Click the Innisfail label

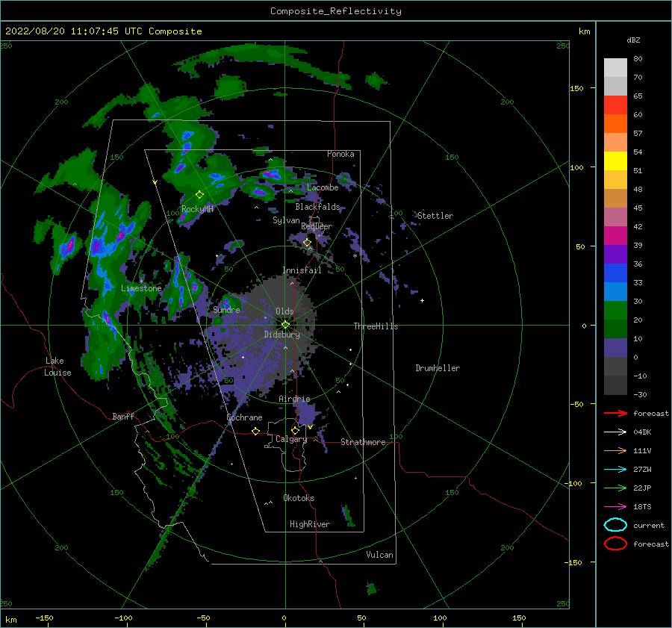coord(302,270)
